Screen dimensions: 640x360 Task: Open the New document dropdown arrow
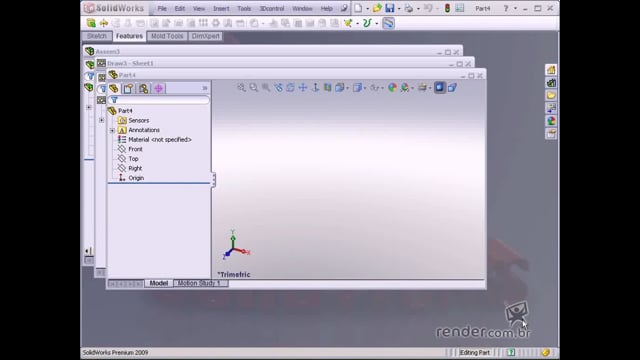pos(367,9)
